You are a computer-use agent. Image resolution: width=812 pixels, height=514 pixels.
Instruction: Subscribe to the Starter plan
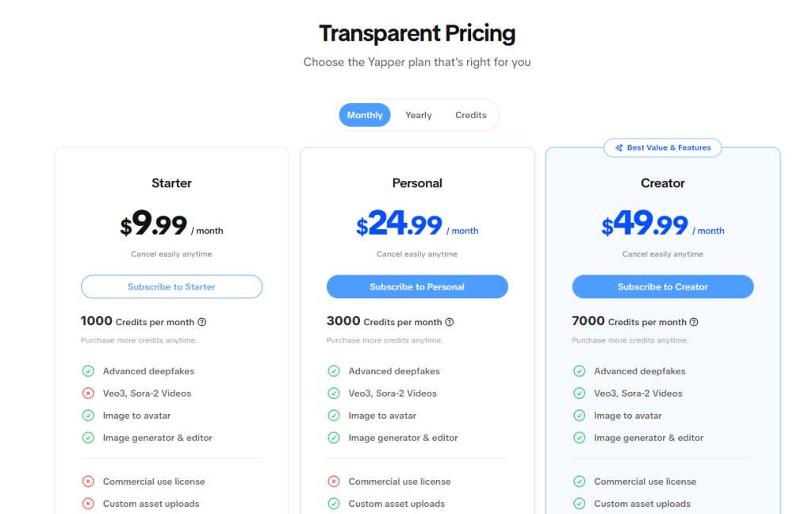click(x=171, y=286)
